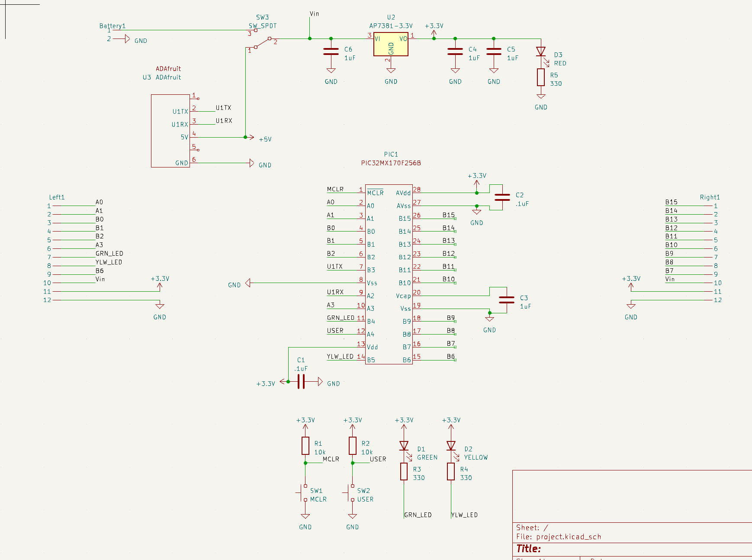752x560 pixels.
Task: Click the YLW_LED net label on PIC1 pin 14
Action: (340, 357)
